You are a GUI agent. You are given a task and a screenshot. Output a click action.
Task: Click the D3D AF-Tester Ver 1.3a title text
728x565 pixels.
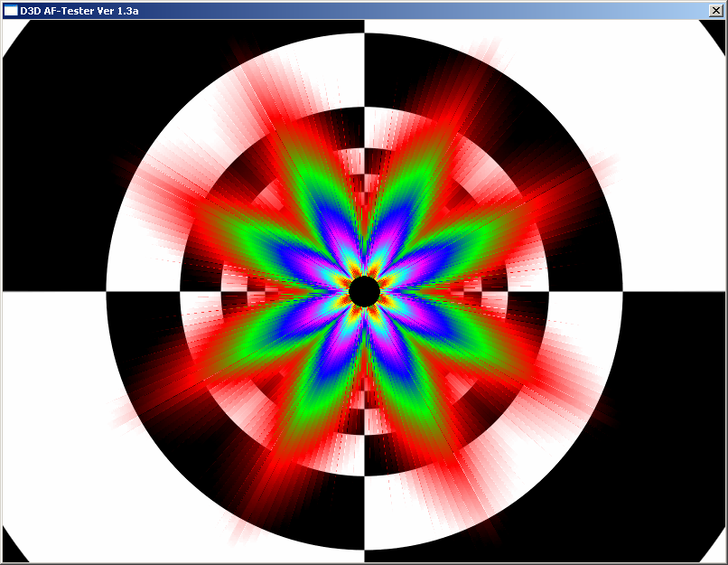tap(79, 11)
